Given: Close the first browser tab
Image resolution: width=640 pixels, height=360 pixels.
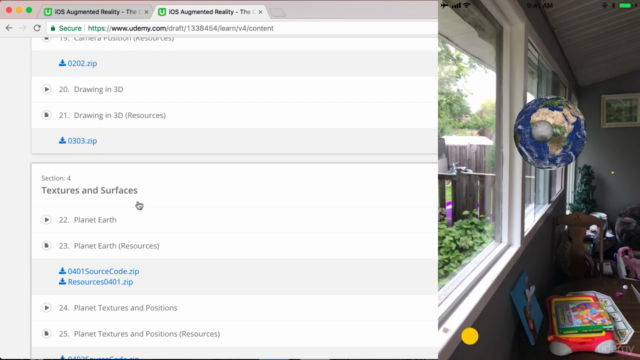Looking at the screenshot, I should click(146, 12).
